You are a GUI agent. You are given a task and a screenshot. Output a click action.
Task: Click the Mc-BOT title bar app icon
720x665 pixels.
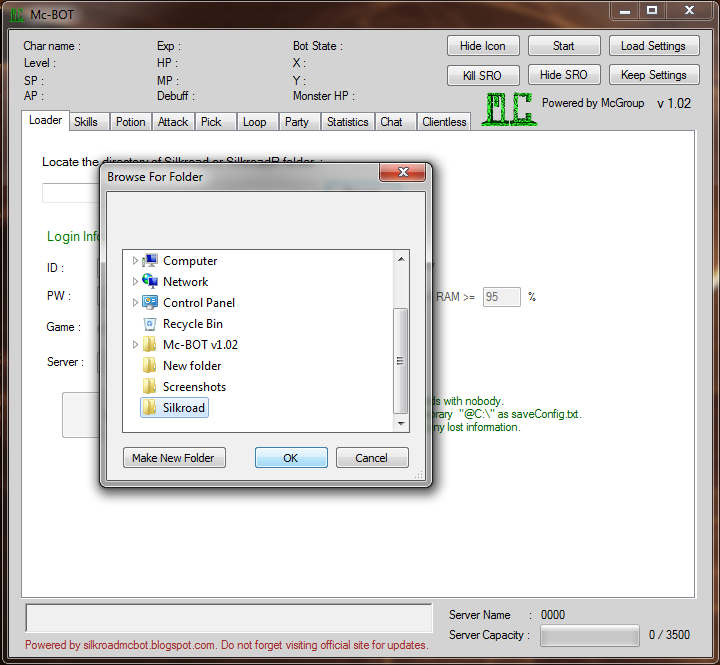pos(17,15)
